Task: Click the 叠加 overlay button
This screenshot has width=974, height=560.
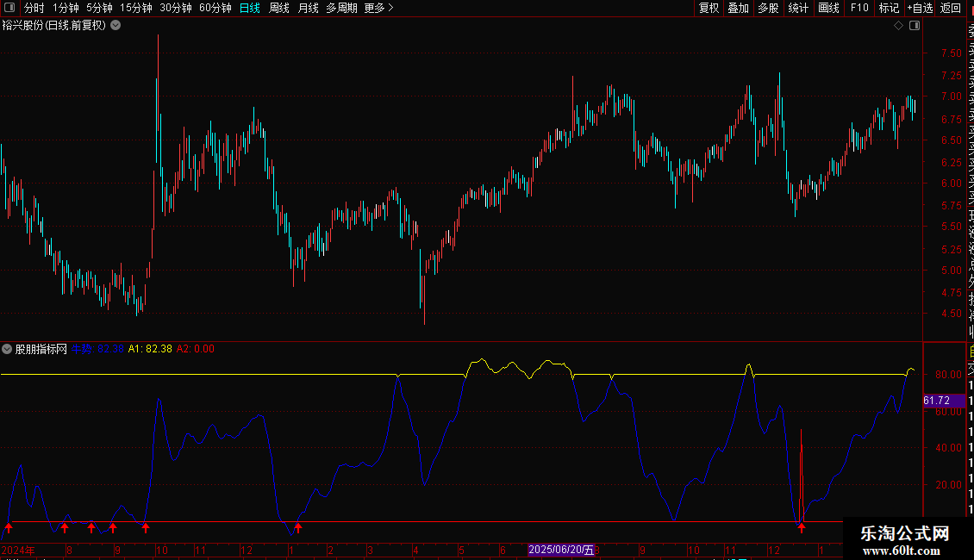Action: [738, 8]
